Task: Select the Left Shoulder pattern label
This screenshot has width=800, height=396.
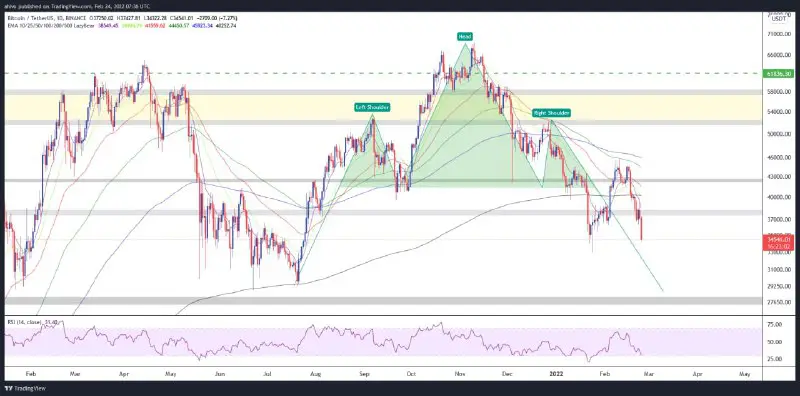Action: point(372,107)
